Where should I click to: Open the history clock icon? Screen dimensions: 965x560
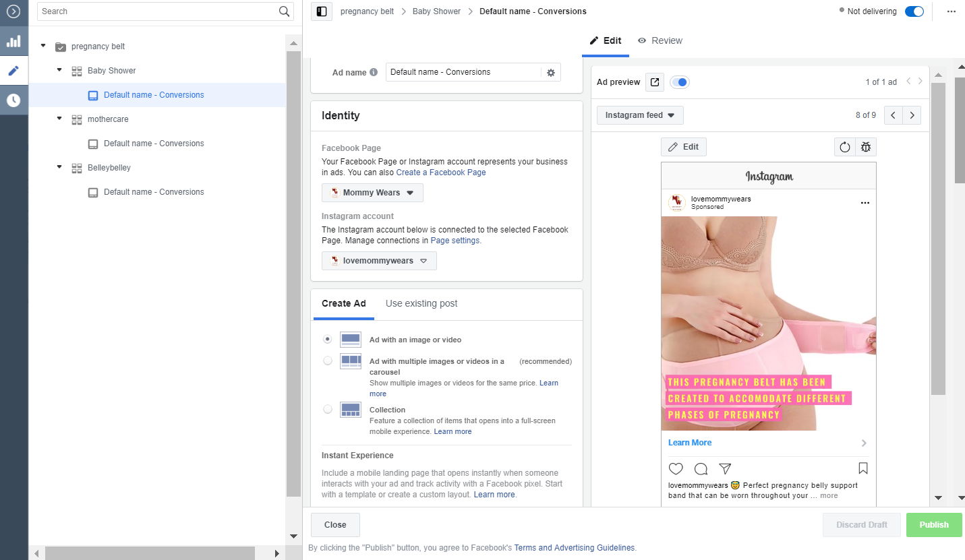(x=13, y=100)
